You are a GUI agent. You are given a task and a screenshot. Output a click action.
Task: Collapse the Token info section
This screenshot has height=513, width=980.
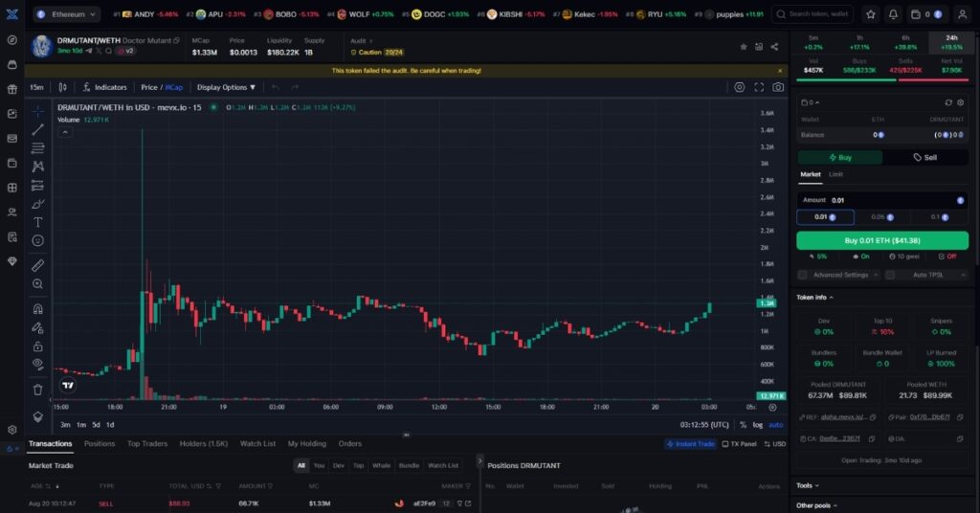pos(814,298)
